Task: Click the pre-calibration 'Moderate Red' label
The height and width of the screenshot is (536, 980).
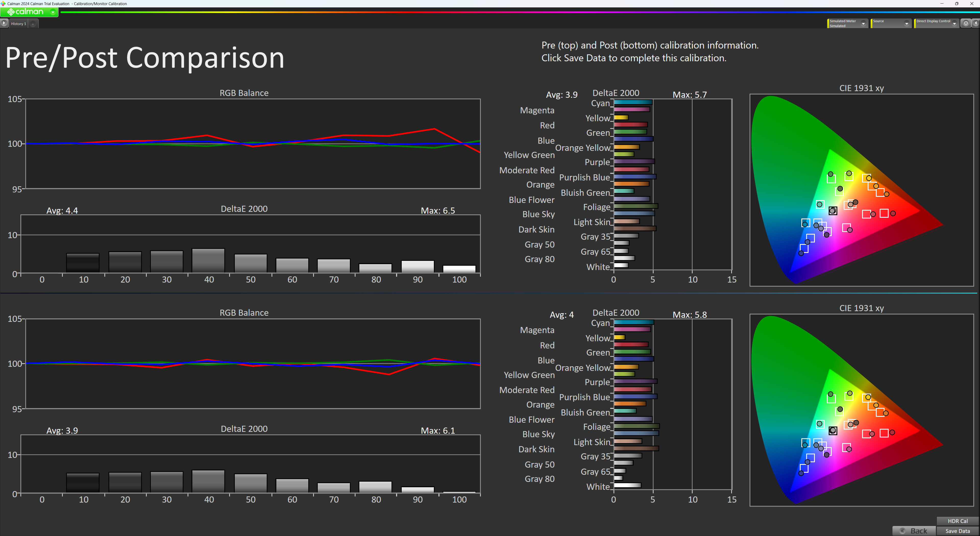Action: [x=526, y=170]
